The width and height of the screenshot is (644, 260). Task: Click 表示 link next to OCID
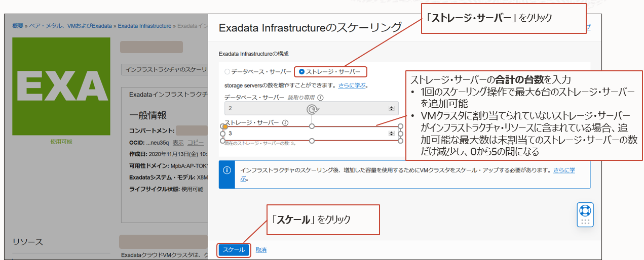pos(178,143)
